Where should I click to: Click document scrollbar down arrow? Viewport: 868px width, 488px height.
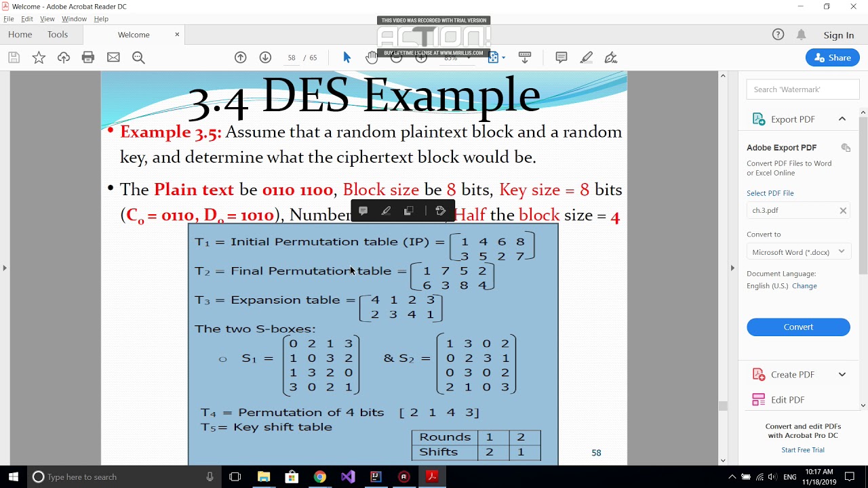click(723, 460)
